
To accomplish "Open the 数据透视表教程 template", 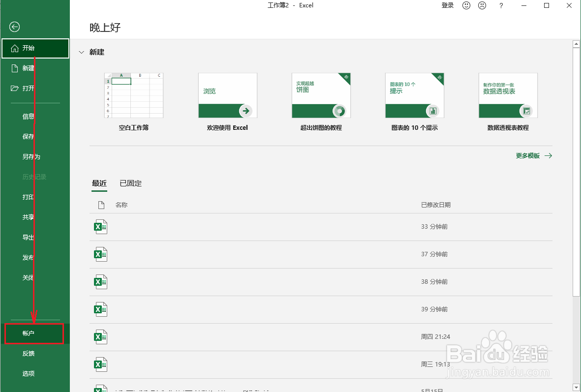I will click(508, 102).
